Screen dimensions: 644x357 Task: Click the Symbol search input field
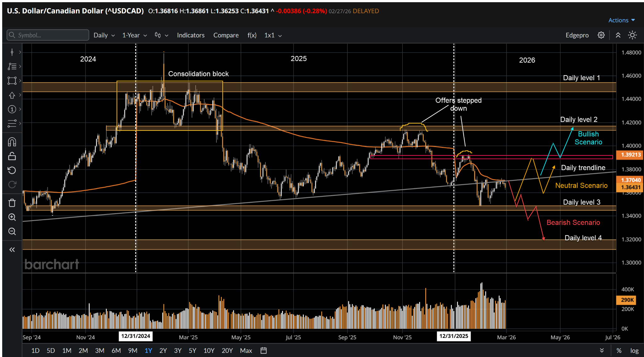coord(48,35)
